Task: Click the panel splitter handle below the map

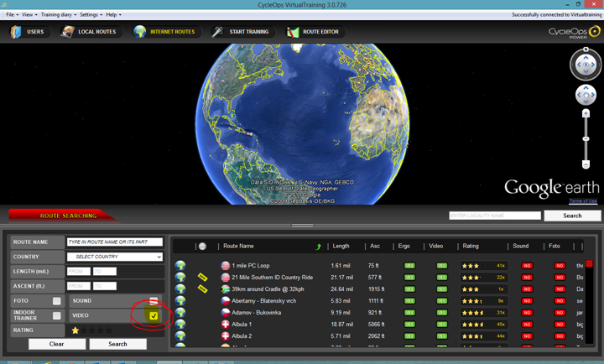Action: click(x=302, y=226)
